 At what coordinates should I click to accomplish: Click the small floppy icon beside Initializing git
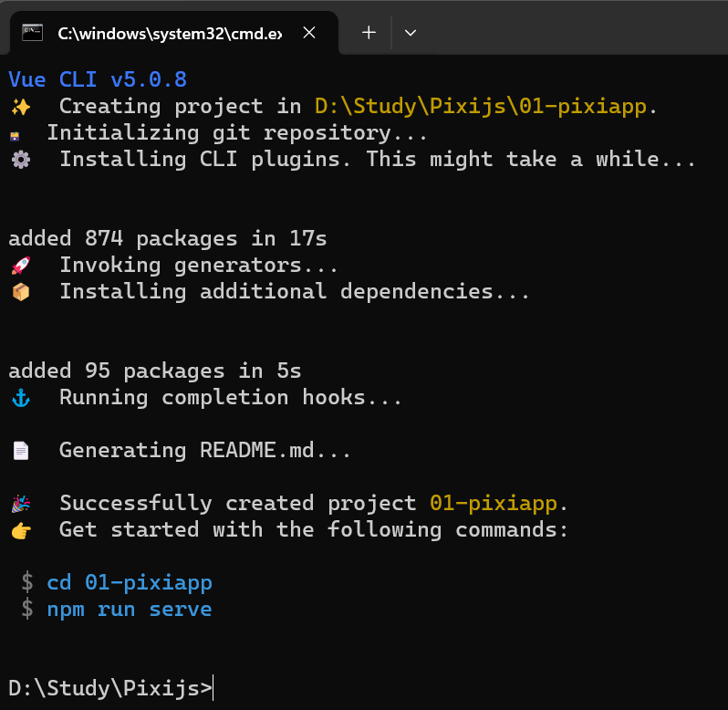pyautogui.click(x=15, y=136)
